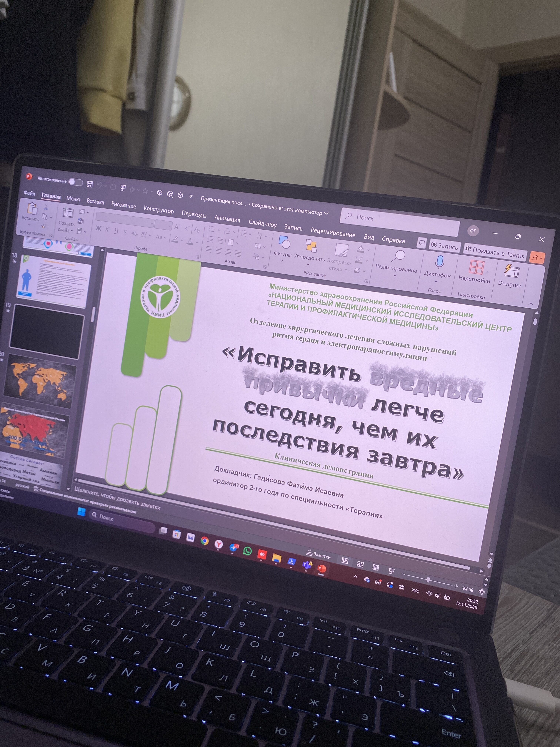Open the save location dropdown chevron
This screenshot has width=560, height=747.
(x=326, y=213)
